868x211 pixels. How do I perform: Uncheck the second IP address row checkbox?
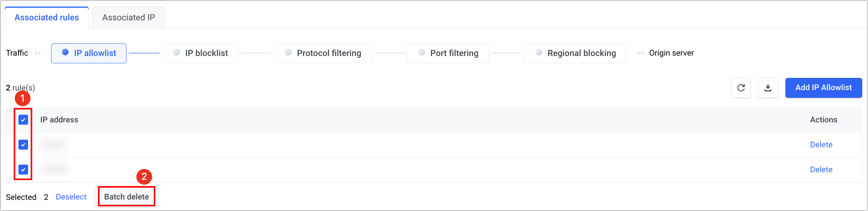pyautogui.click(x=23, y=169)
